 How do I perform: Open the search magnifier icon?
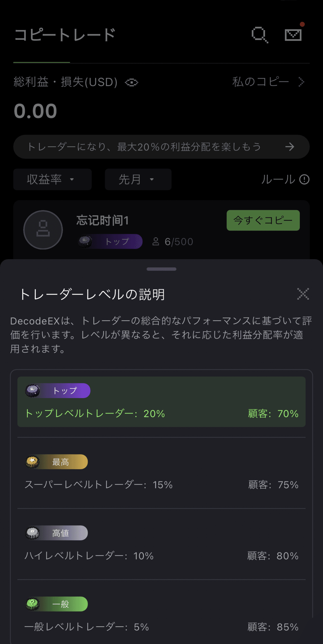pos(260,35)
